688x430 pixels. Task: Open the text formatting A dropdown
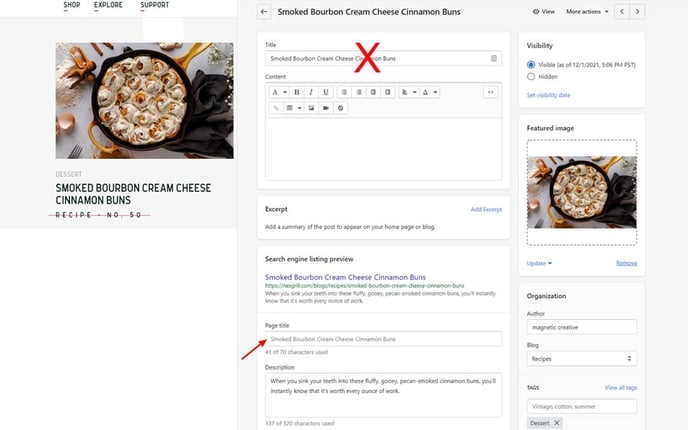point(279,92)
